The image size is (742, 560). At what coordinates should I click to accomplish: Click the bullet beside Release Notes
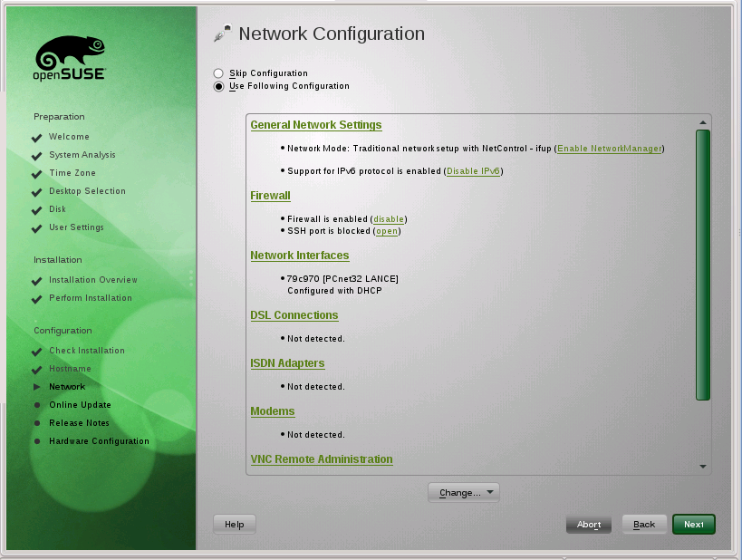click(x=37, y=423)
